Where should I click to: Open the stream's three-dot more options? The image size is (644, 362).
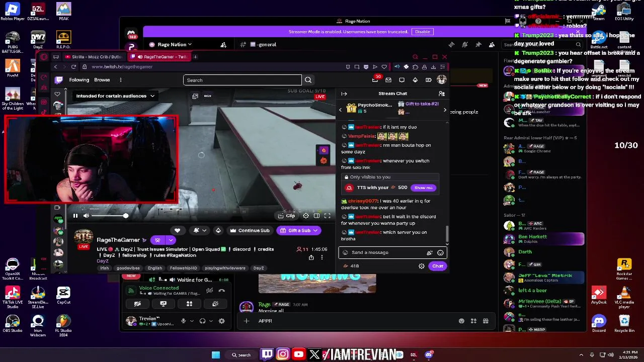[322, 257]
